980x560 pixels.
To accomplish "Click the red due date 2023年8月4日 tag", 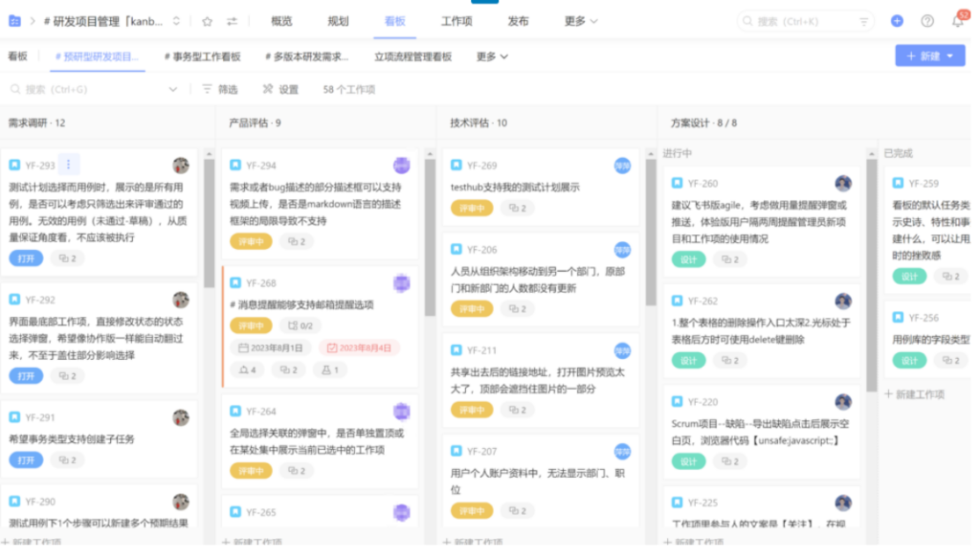I will [359, 347].
